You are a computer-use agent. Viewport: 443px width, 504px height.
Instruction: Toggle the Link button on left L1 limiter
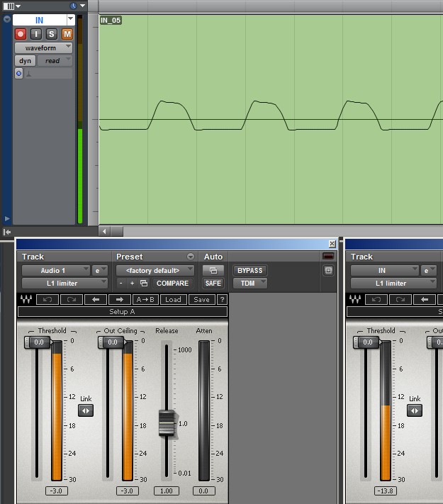[x=85, y=410]
